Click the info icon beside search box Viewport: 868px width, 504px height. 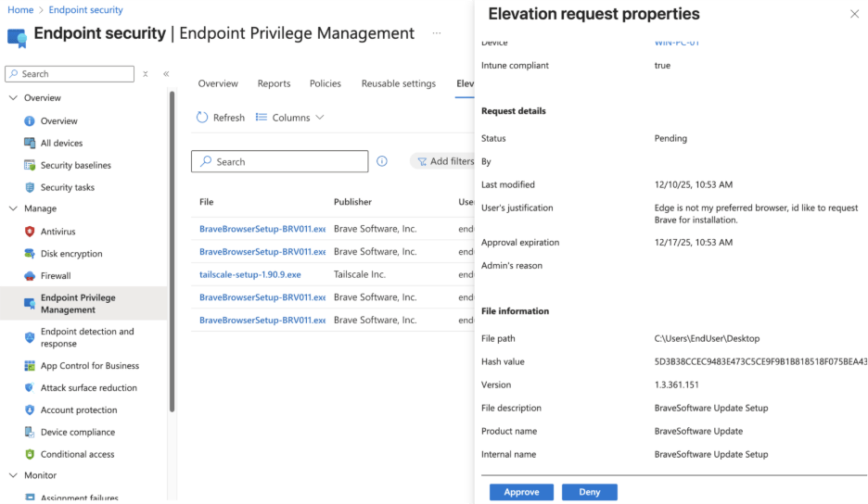click(382, 161)
